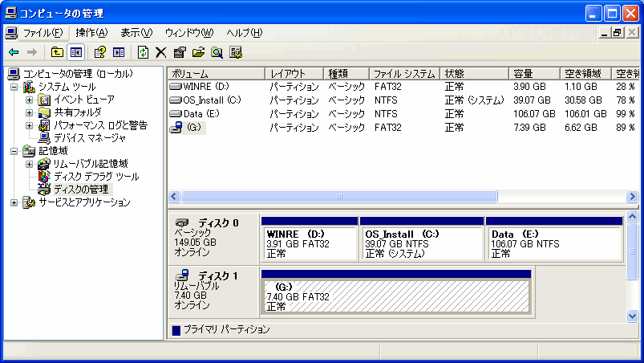Sort by the 空き領域 column header
Image resolution: width=644 pixels, height=363 pixels.
585,74
